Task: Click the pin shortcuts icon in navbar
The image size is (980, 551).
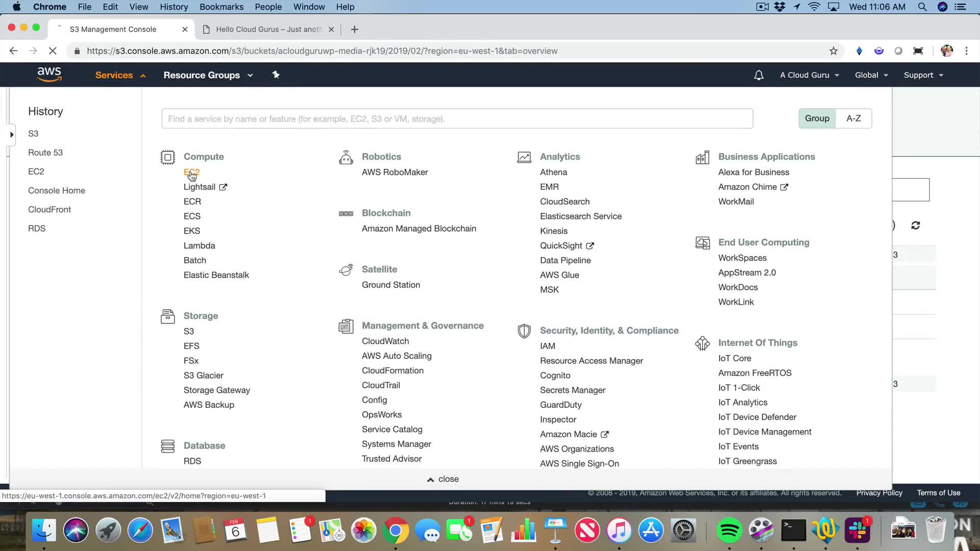Action: click(x=276, y=75)
